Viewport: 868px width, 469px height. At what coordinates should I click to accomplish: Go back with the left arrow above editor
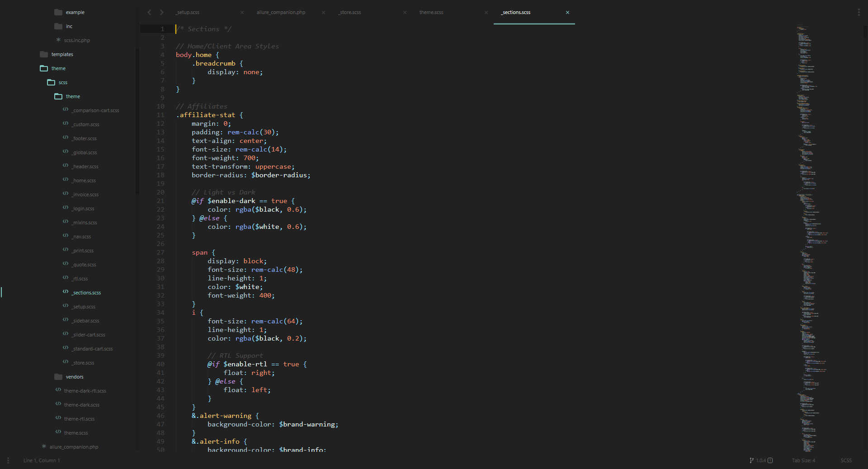pyautogui.click(x=150, y=12)
